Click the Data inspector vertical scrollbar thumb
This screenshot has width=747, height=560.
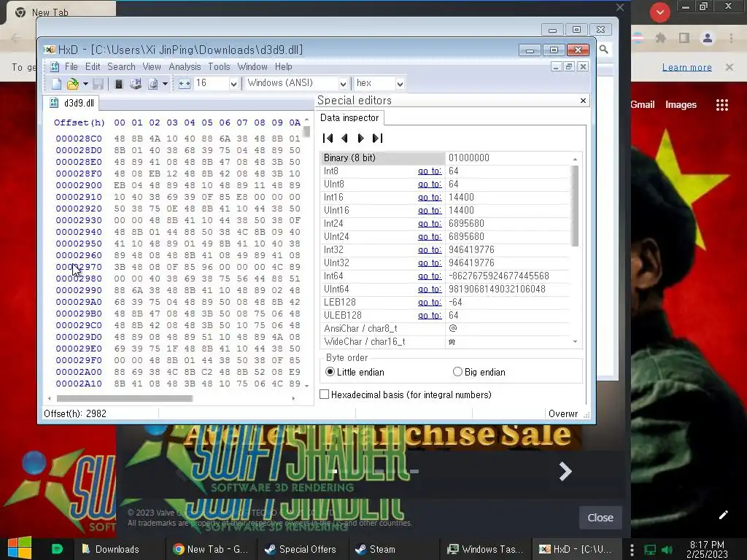pyautogui.click(x=575, y=206)
